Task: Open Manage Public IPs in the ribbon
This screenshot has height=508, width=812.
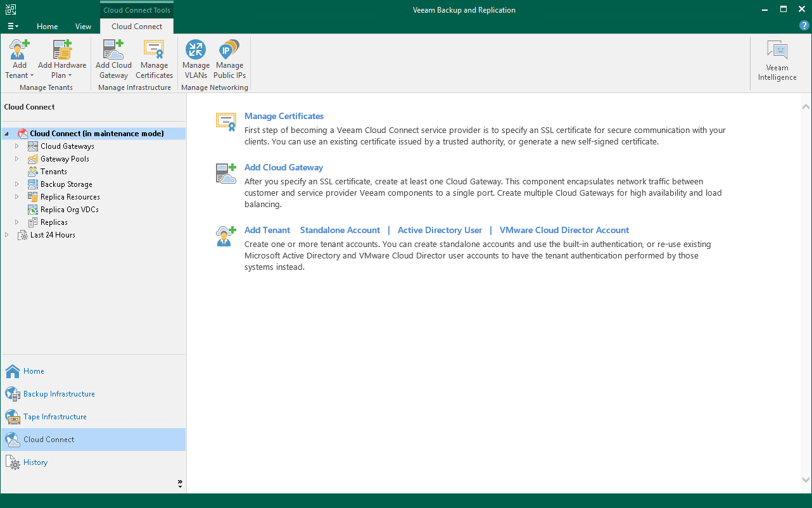Action: coord(229,49)
